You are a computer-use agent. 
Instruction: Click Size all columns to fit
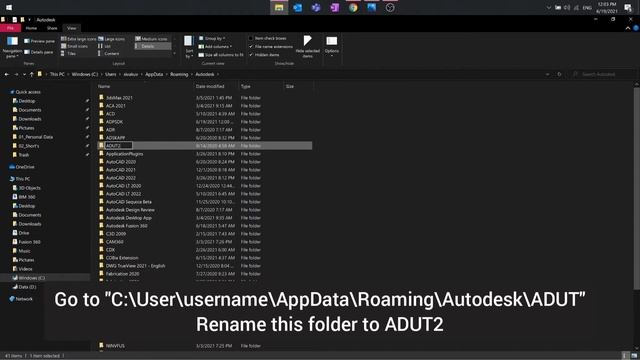(221, 55)
